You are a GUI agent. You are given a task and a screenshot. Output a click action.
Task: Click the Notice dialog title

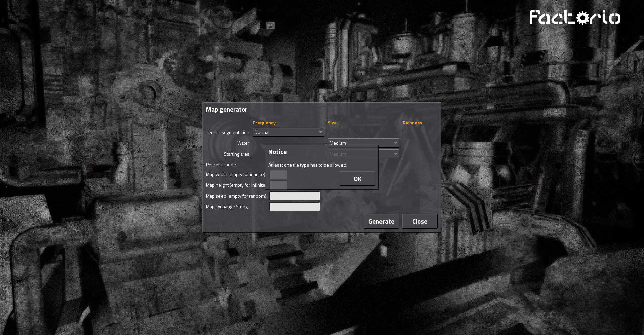(x=277, y=152)
